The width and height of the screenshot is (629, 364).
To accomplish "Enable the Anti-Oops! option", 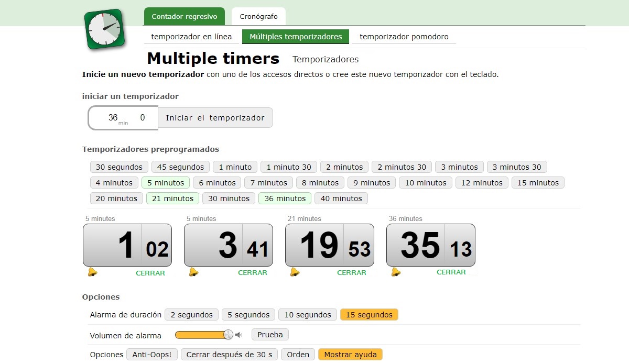I will click(x=151, y=354).
